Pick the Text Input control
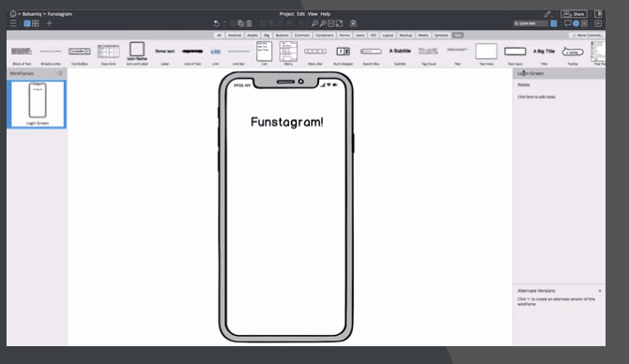The height and width of the screenshot is (364, 629). pyautogui.click(x=515, y=54)
